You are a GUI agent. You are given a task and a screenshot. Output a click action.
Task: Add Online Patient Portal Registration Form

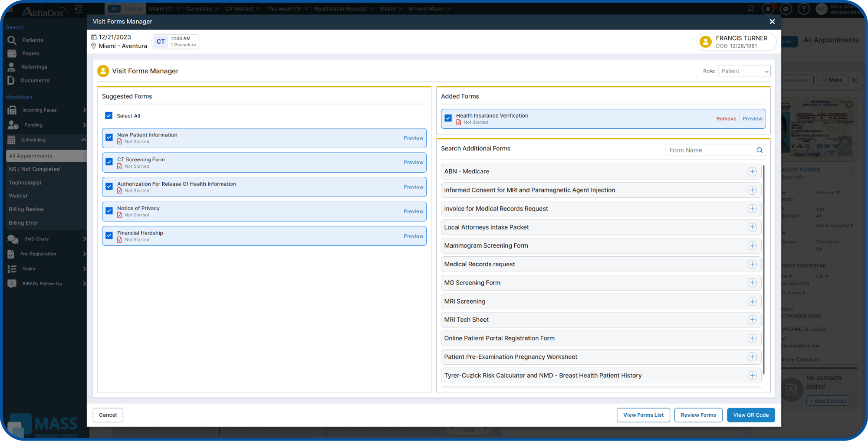tap(752, 339)
